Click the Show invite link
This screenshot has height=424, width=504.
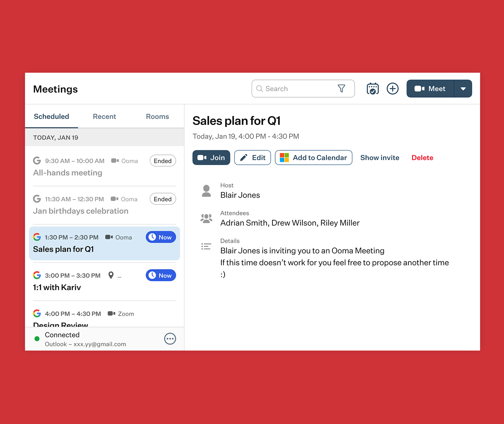coord(379,158)
